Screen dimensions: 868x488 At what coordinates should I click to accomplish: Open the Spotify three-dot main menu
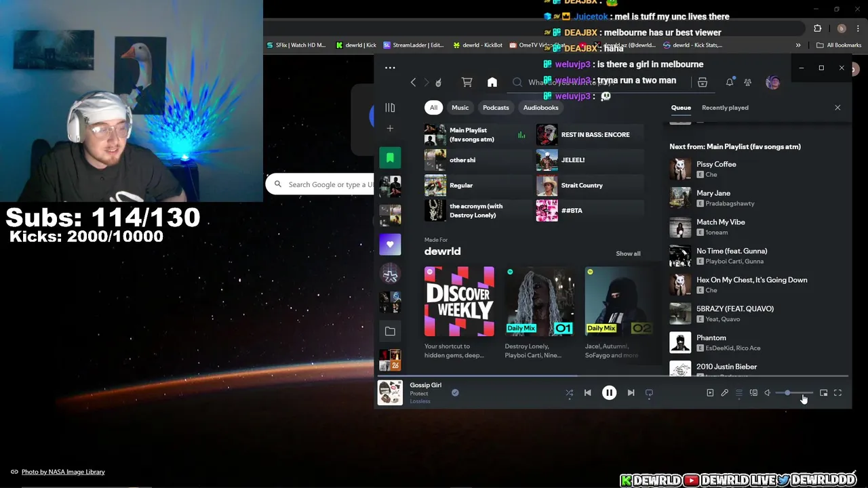point(390,68)
